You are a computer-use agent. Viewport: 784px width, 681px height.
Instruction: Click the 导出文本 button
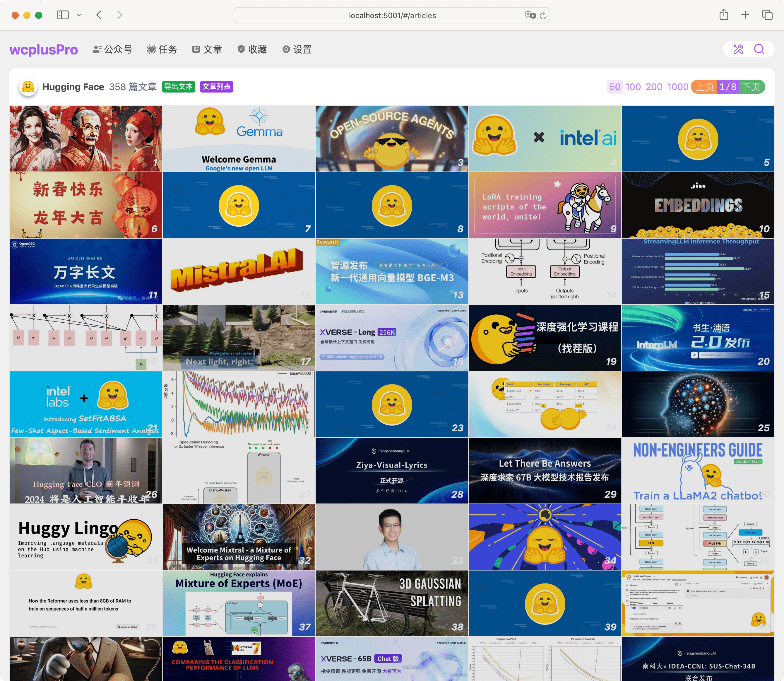pyautogui.click(x=179, y=87)
